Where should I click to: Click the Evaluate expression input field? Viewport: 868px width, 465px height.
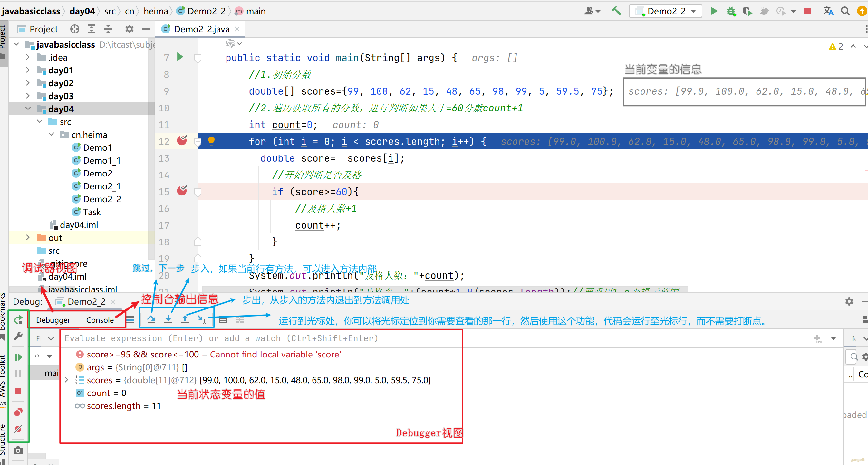click(x=435, y=338)
